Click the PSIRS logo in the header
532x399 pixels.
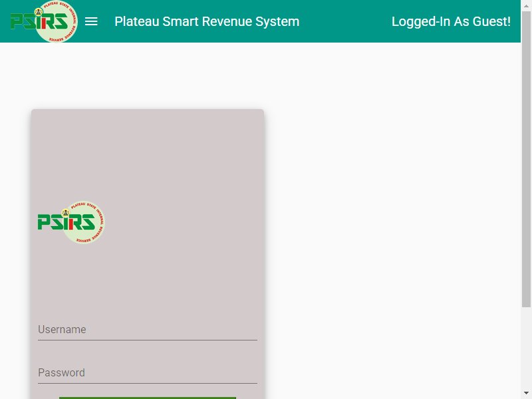(x=44, y=21)
